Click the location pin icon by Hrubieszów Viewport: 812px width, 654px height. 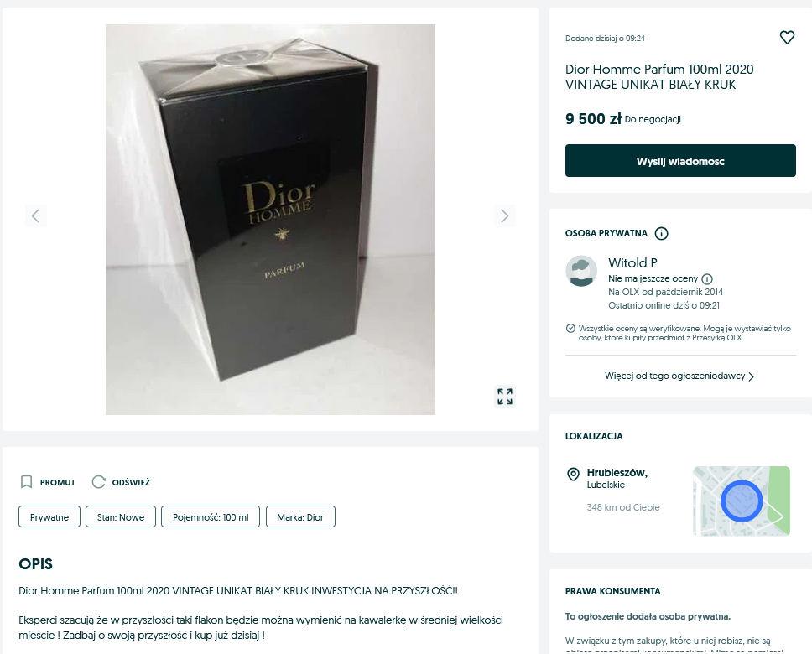point(573,474)
